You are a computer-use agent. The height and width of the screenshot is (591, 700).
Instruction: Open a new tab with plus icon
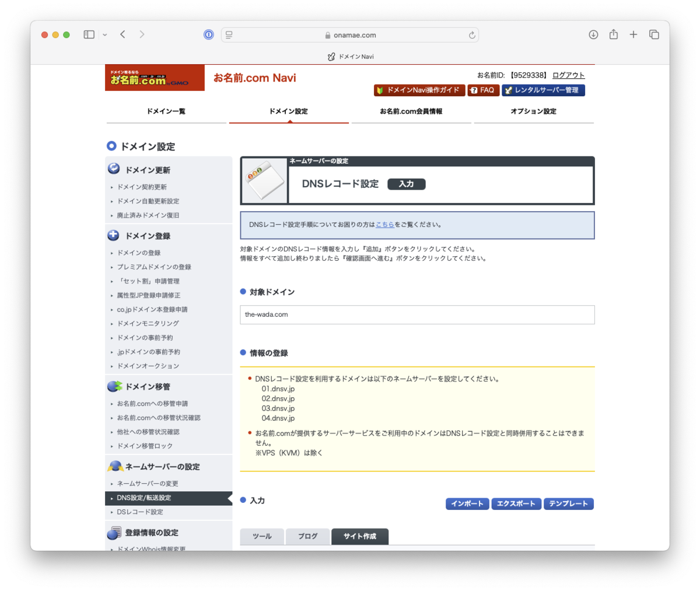(633, 34)
